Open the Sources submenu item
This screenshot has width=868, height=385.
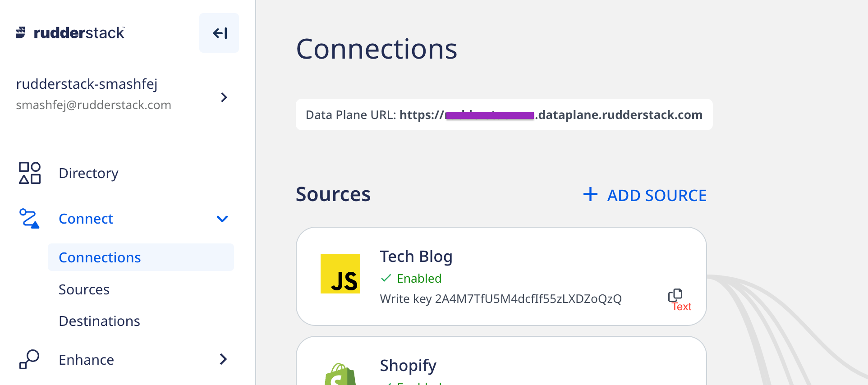(x=84, y=289)
